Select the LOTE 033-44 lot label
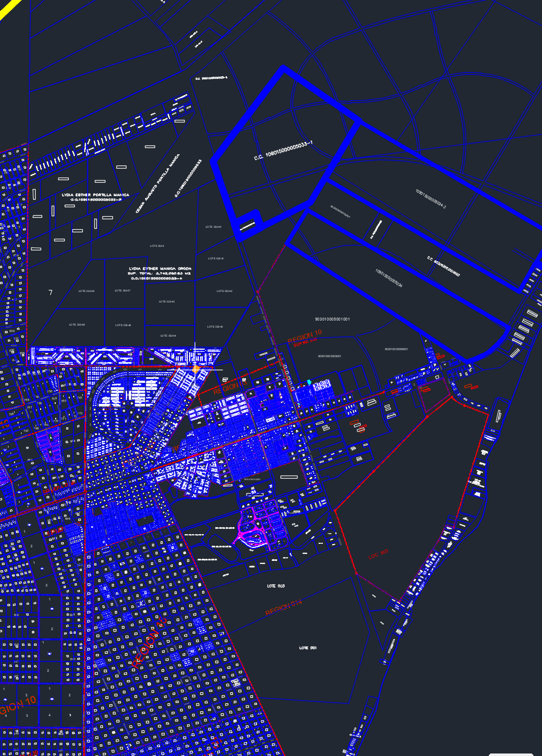The height and width of the screenshot is (756, 542). [x=168, y=336]
